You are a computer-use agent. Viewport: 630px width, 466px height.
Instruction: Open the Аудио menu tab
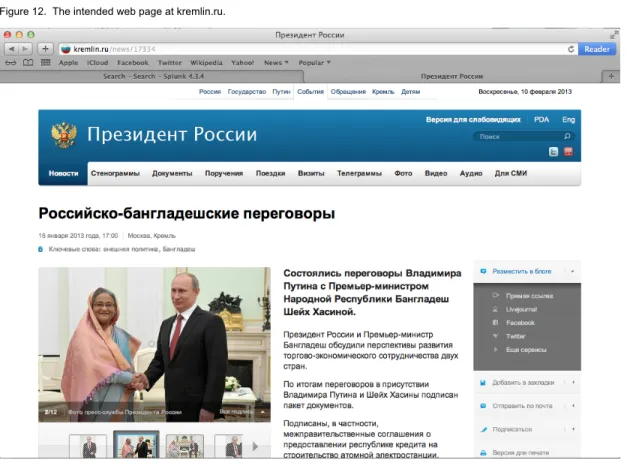tap(471, 173)
